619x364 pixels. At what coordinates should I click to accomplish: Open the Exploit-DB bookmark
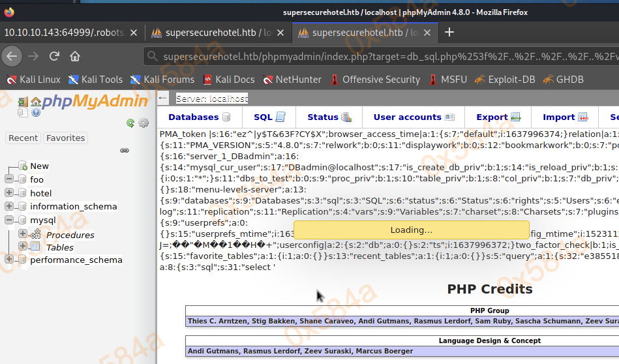click(x=504, y=80)
